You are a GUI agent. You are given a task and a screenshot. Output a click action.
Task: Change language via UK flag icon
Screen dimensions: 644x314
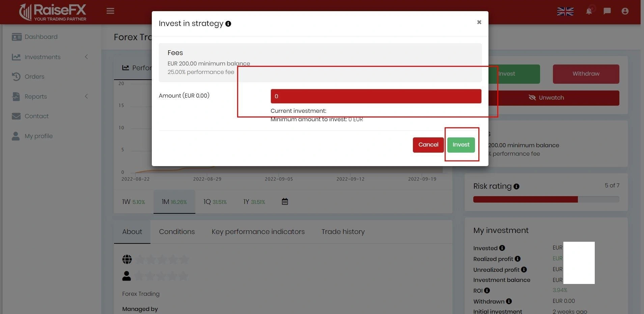(x=565, y=11)
